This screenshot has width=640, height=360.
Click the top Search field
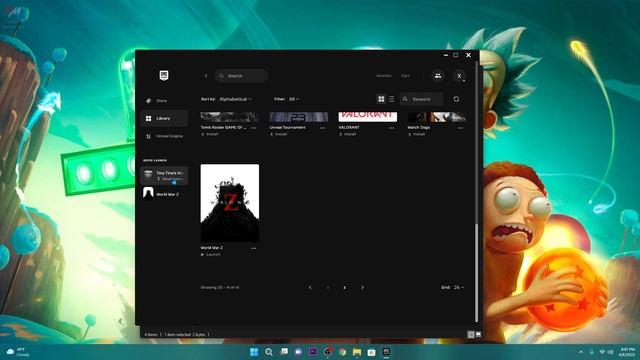tap(241, 76)
